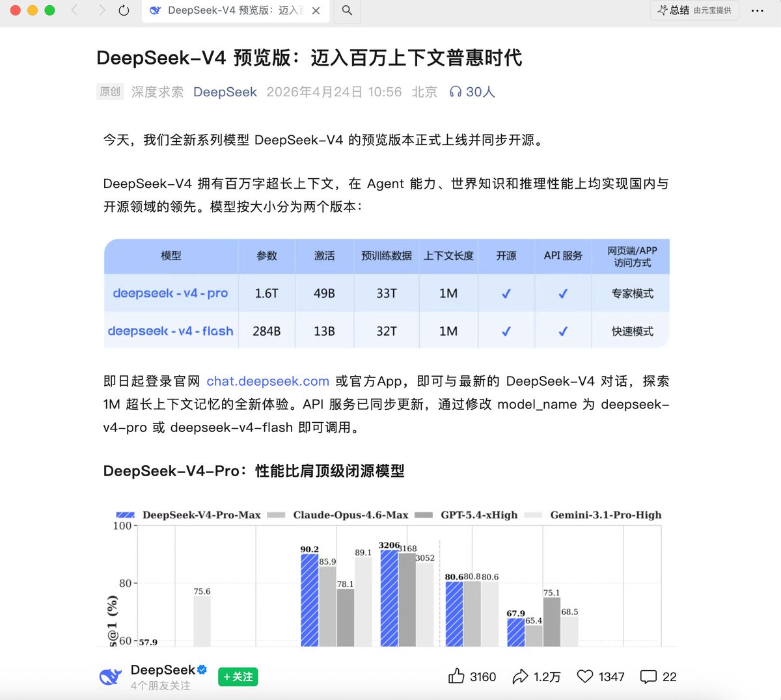Viewport: 781px width, 700px height.
Task: Click the GPT-5.4-xHigh legend swatch
Action: pos(424,515)
